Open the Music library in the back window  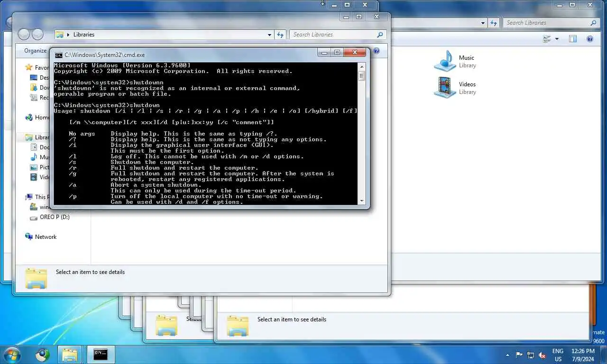click(455, 61)
